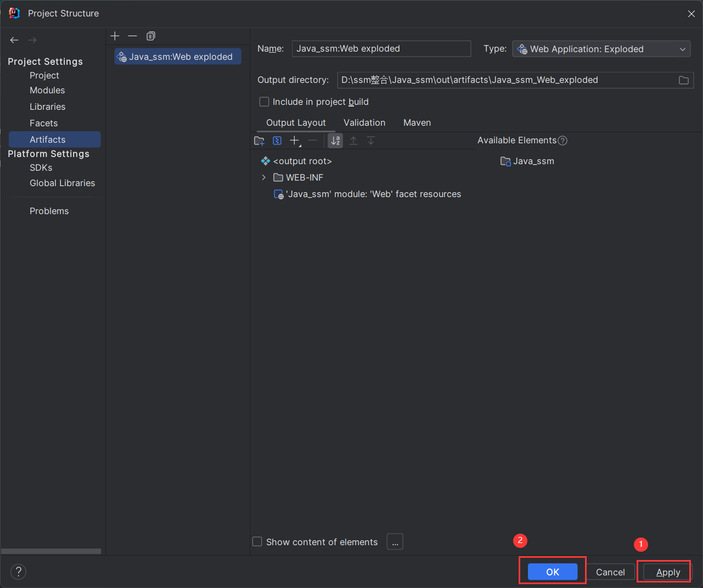Open the Type dropdown Web Application: Exploded
This screenshot has width=703, height=588.
(601, 49)
